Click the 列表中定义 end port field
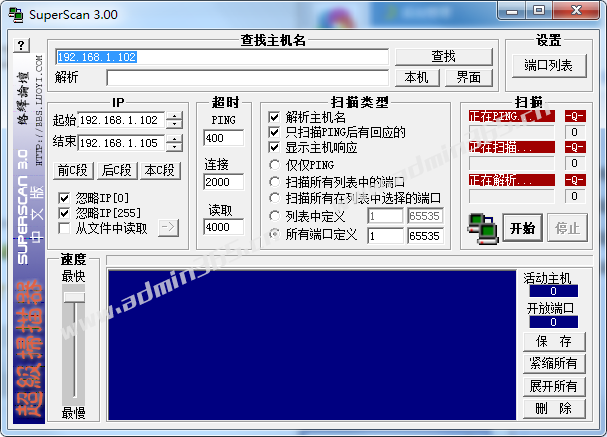The height and width of the screenshot is (437, 607). click(x=425, y=216)
